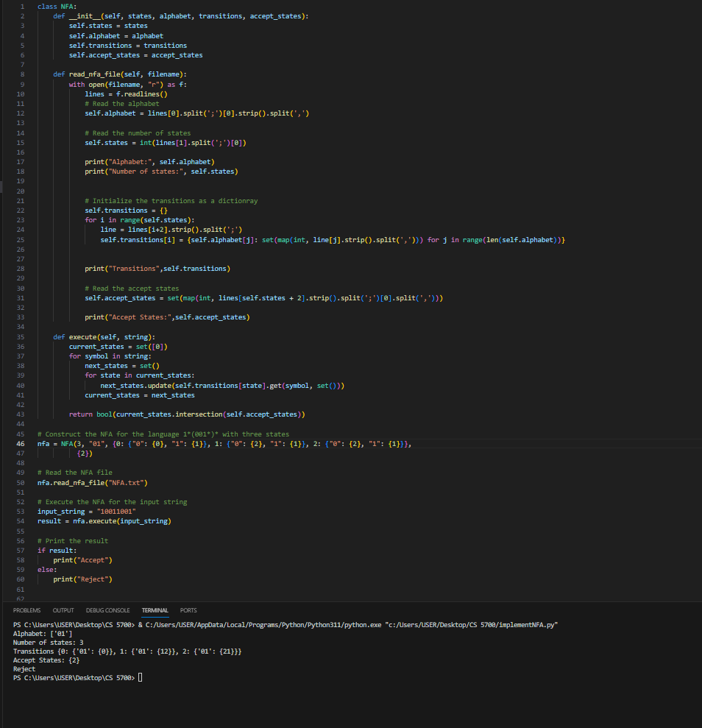Click the current_states set on line 36
This screenshot has height=728, width=702.
pos(96,346)
